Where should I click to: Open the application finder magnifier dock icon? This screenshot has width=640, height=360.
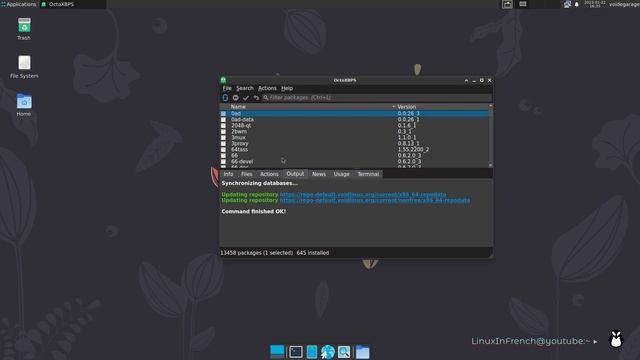coord(344,351)
